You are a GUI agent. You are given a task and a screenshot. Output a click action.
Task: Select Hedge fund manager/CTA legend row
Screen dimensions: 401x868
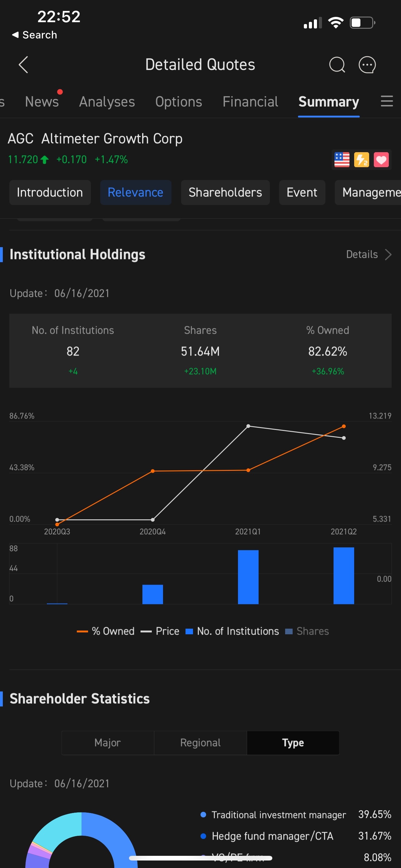pos(296,836)
